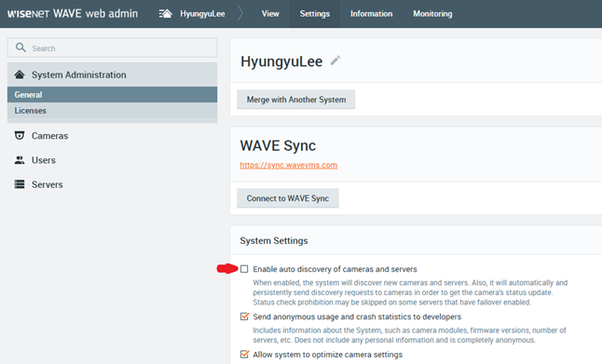602x364 pixels.
Task: Select General in the sidebar
Action: coord(112,94)
